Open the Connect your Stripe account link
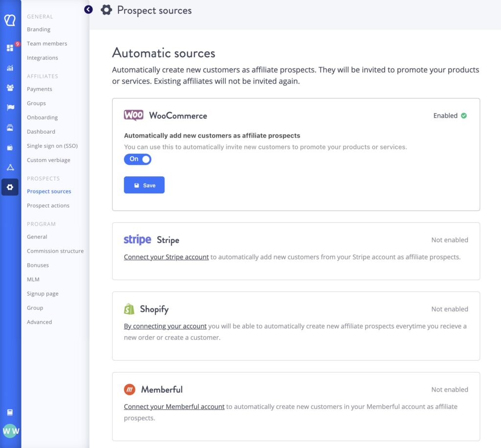This screenshot has height=448, width=501. click(x=166, y=257)
